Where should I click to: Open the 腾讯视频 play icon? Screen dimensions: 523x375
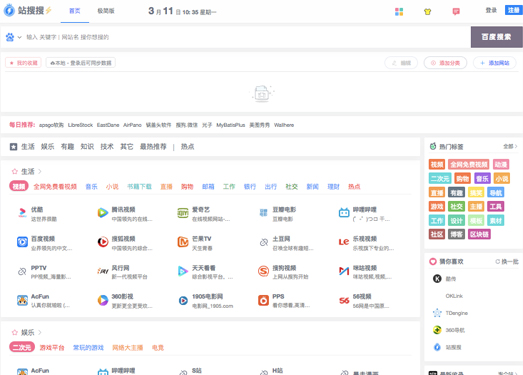point(103,213)
